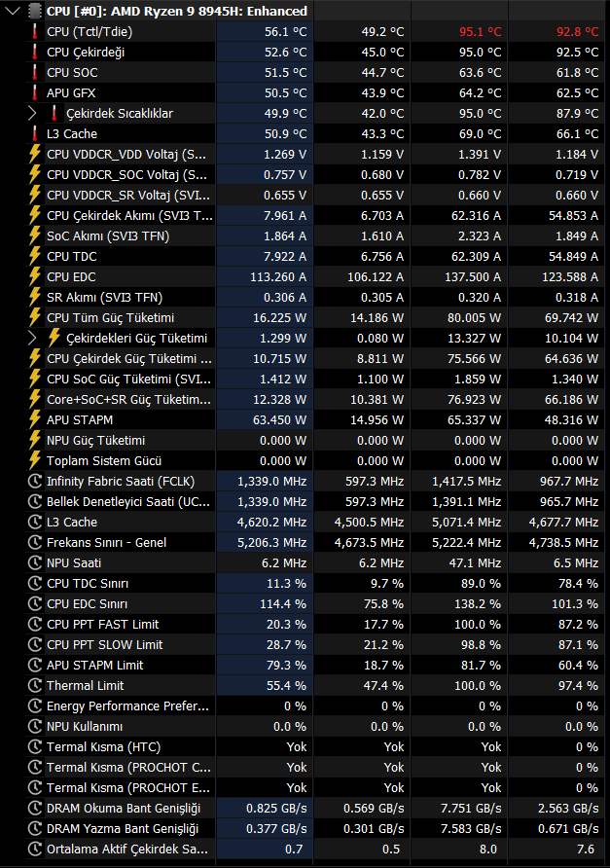Click the 113.260 A CPU EDC value
Image resolution: width=610 pixels, height=868 pixels.
(278, 276)
